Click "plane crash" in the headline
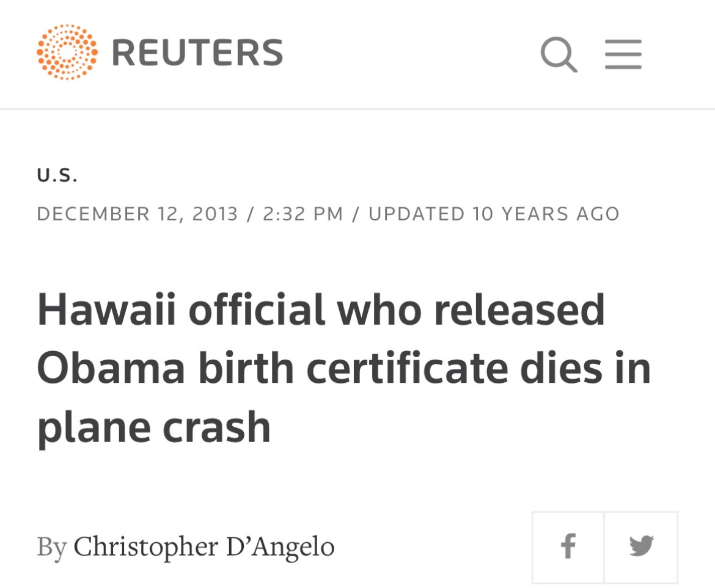 pos(153,427)
